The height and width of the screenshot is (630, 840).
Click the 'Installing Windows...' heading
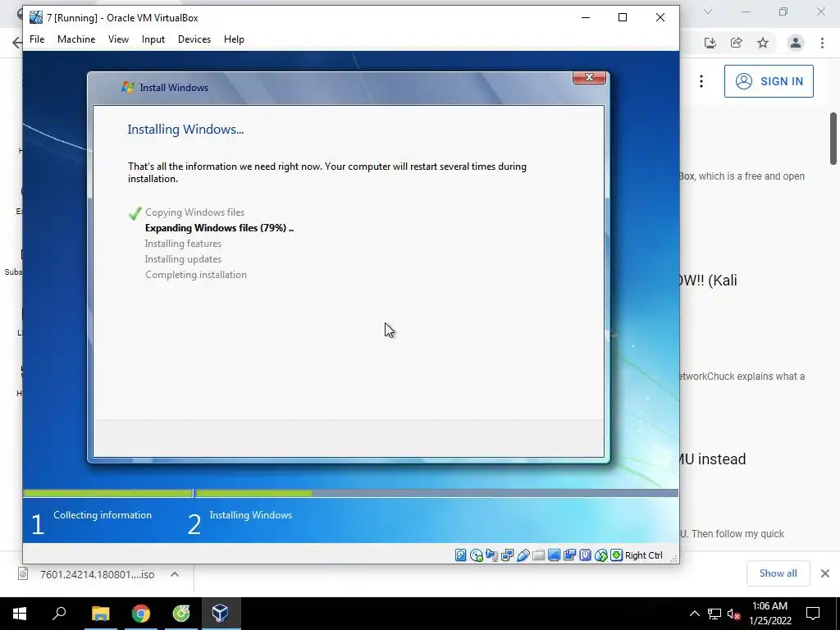point(185,129)
